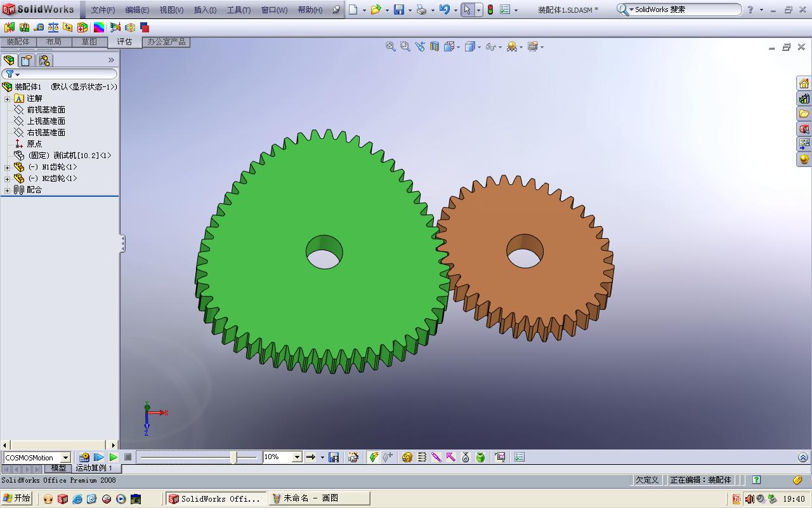This screenshot has width=812, height=508.
Task: Switch to the 办公室产品 tab
Action: [x=166, y=42]
